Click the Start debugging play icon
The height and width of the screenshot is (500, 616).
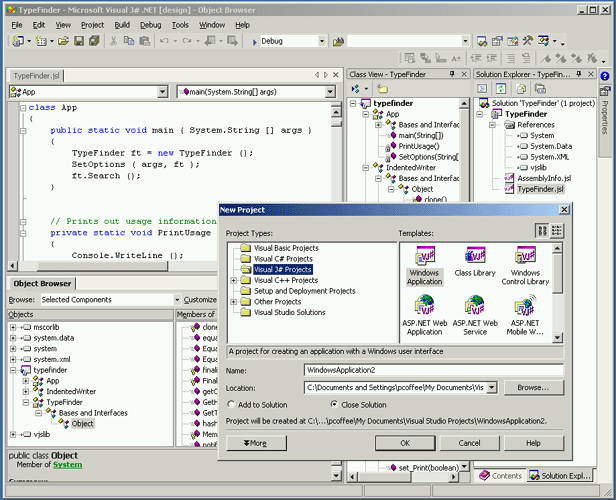pos(254,42)
